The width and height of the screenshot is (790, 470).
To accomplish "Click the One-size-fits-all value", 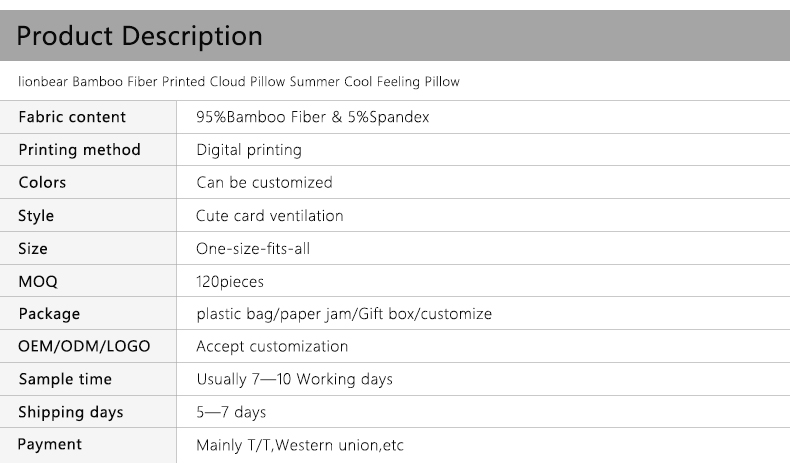I will (253, 249).
